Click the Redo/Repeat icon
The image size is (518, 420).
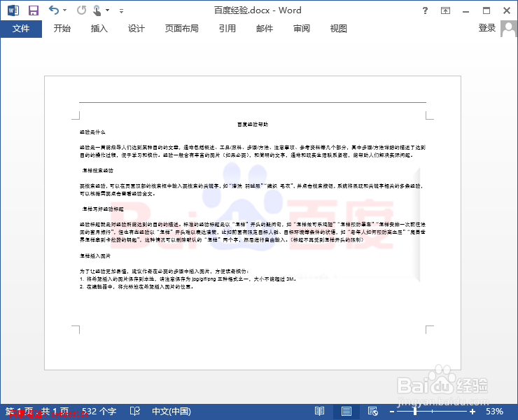click(81, 10)
